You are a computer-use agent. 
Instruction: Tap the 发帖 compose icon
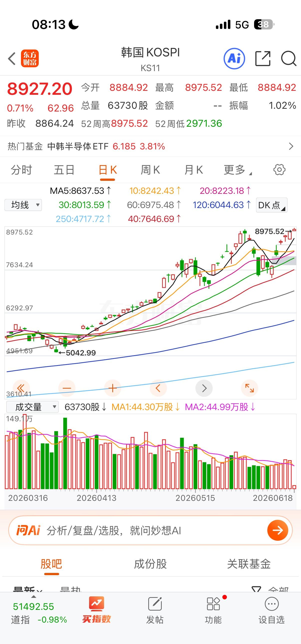click(x=155, y=604)
